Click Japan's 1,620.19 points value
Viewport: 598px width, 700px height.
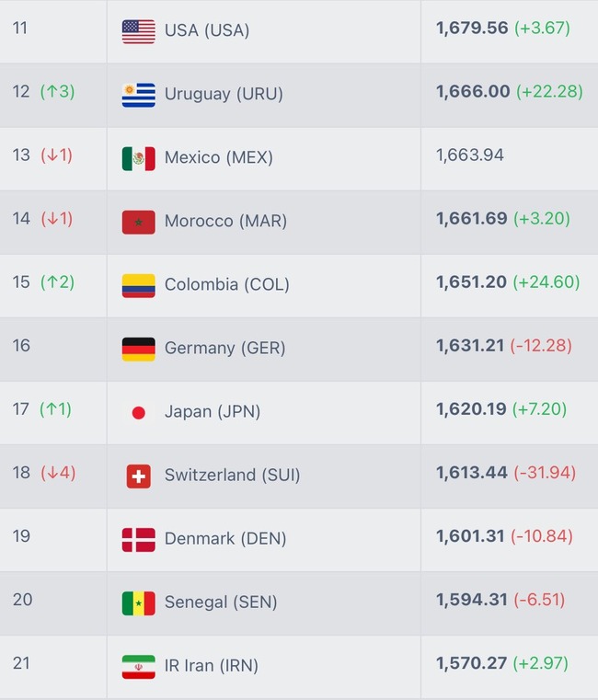click(471, 409)
